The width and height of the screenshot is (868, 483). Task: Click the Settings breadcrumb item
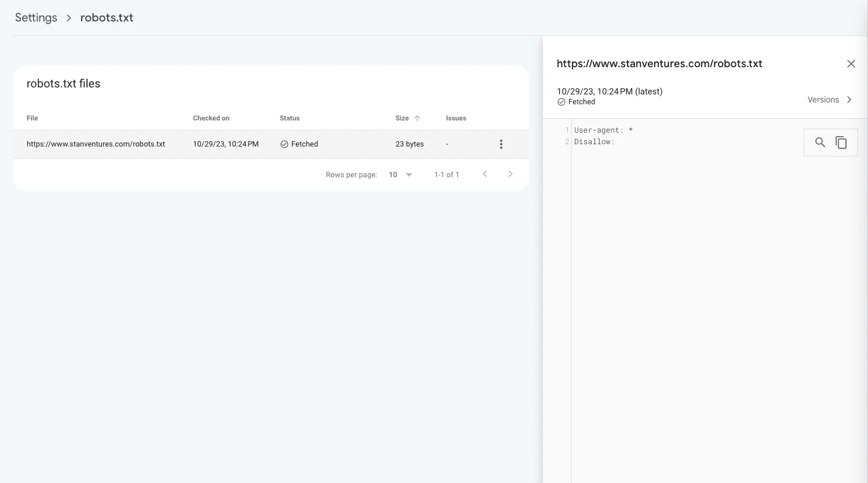pos(36,17)
